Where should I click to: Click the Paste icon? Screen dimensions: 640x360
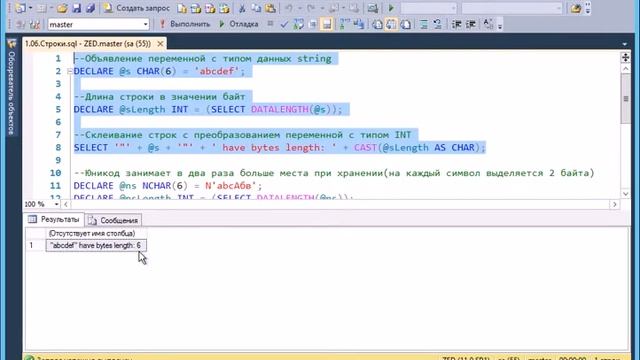pyautogui.click(x=270, y=8)
